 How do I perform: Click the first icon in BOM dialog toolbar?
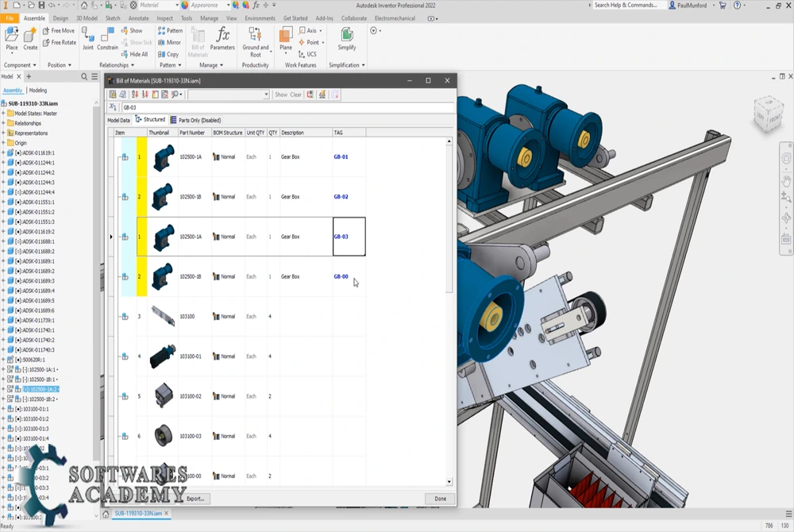(x=113, y=94)
